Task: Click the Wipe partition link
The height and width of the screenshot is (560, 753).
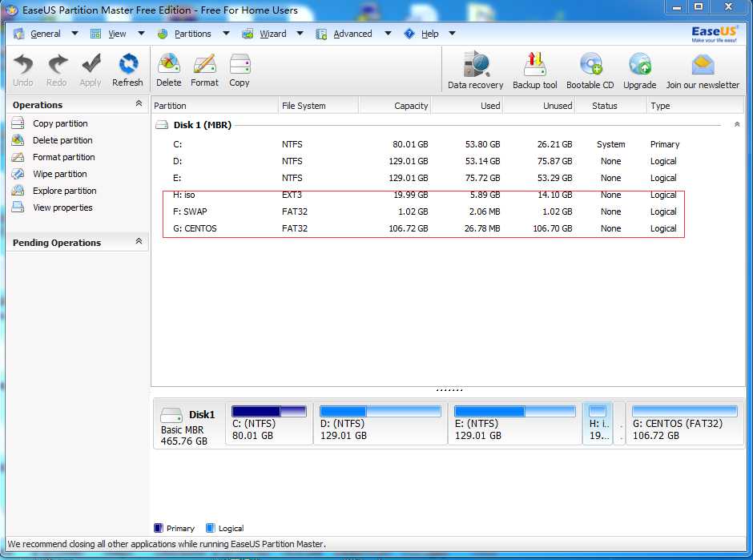Action: [x=60, y=174]
